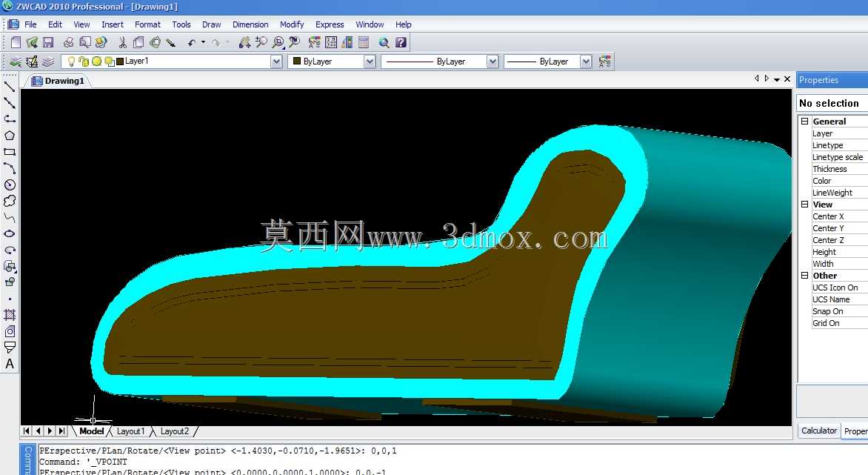Select the Line tool

tap(10, 87)
